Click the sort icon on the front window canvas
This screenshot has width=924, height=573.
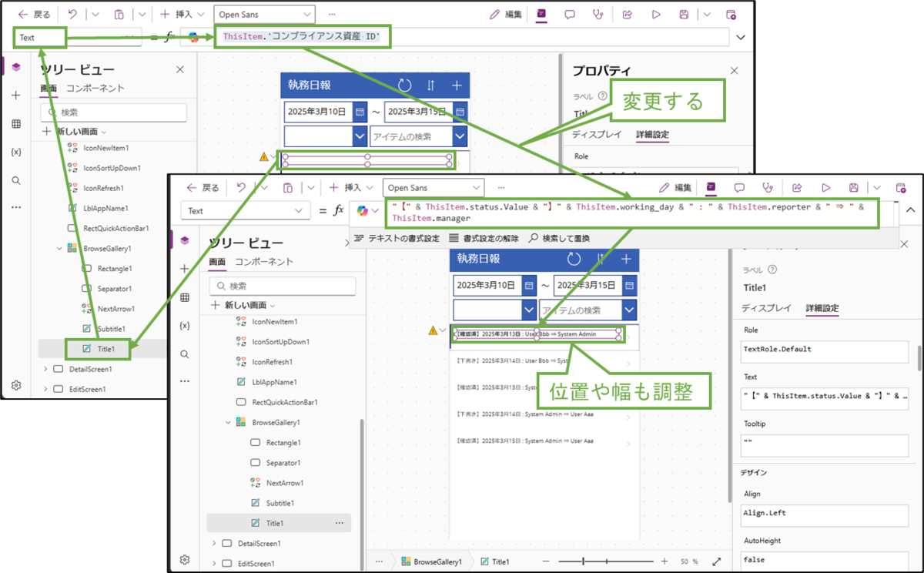(x=601, y=259)
